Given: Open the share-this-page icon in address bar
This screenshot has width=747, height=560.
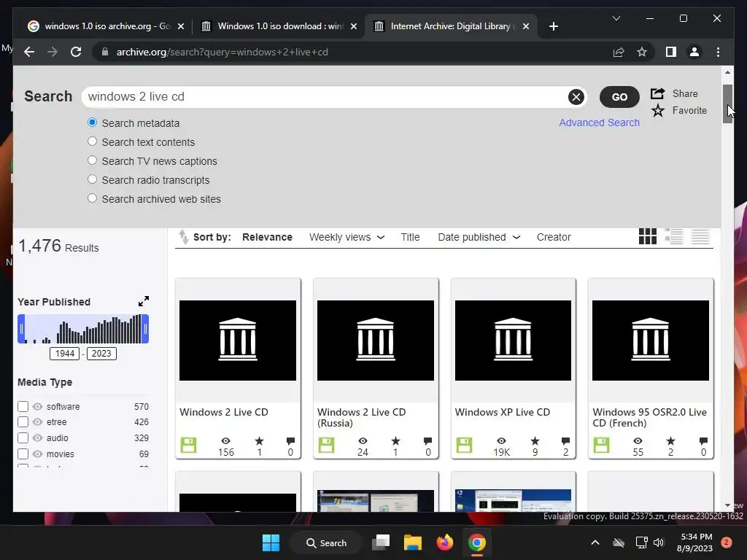Looking at the screenshot, I should coord(619,52).
